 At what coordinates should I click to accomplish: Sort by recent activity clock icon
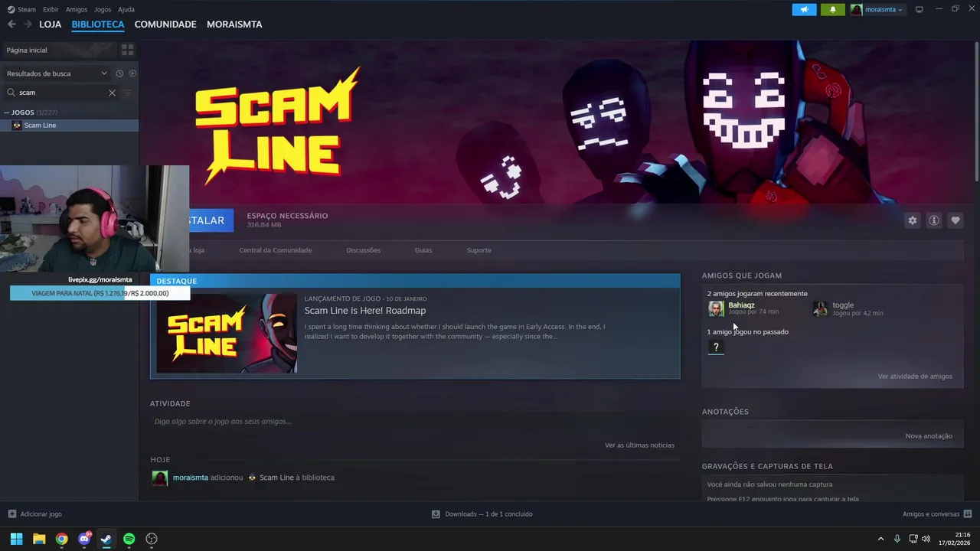coord(119,73)
